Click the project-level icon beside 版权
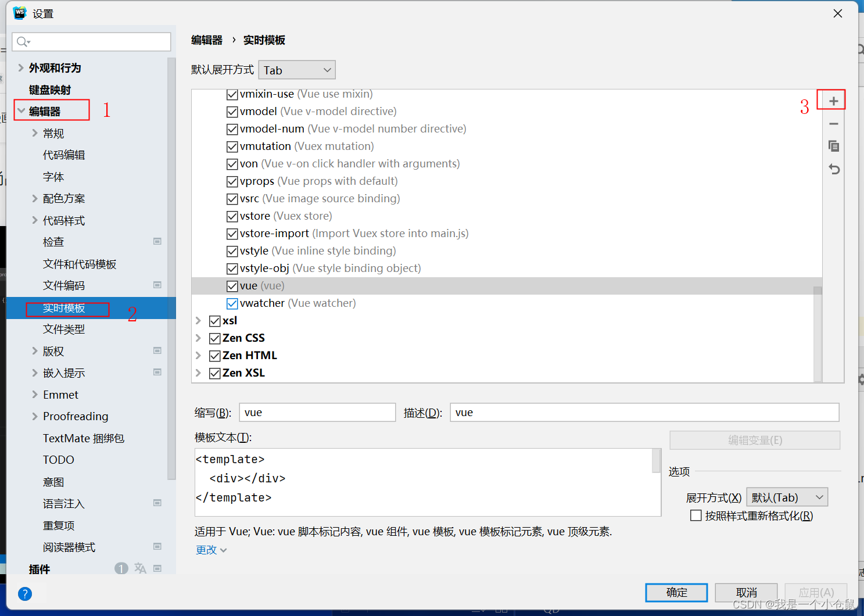Viewport: 864px width, 616px height. coord(157,350)
